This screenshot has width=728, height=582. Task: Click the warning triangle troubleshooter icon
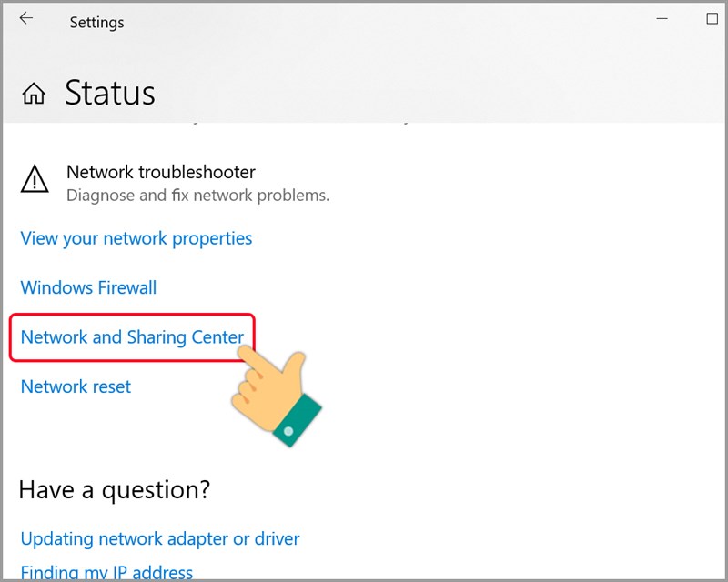pos(35,179)
